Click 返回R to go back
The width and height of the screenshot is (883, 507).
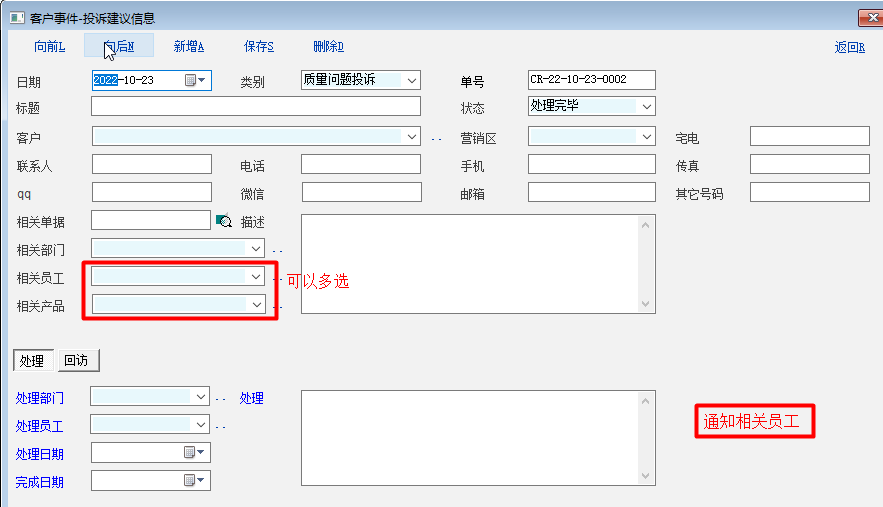(x=849, y=47)
